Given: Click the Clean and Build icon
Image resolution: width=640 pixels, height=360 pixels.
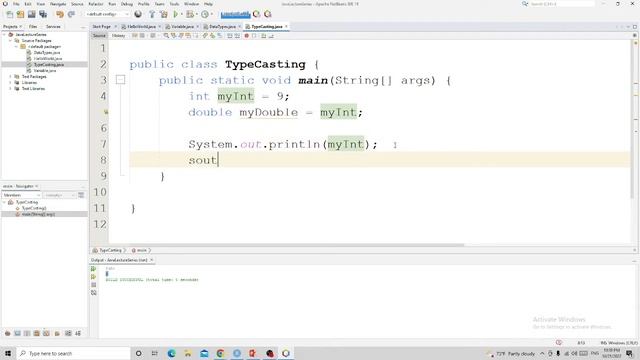Looking at the screenshot, I should 164,14.
